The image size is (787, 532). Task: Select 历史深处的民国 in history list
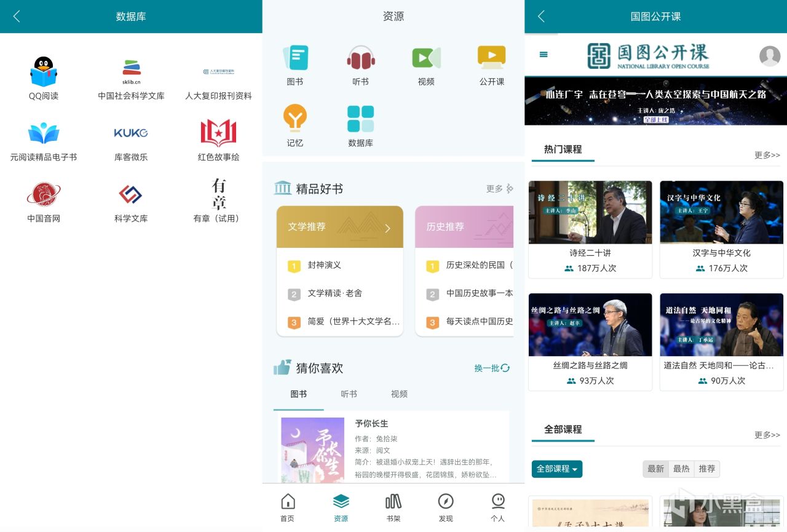[x=480, y=265]
